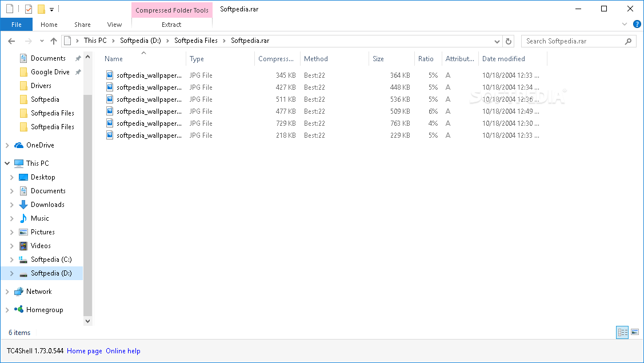Click the Properties checkmark quick access icon
Screen dimensions: 644x363
(x=29, y=9)
